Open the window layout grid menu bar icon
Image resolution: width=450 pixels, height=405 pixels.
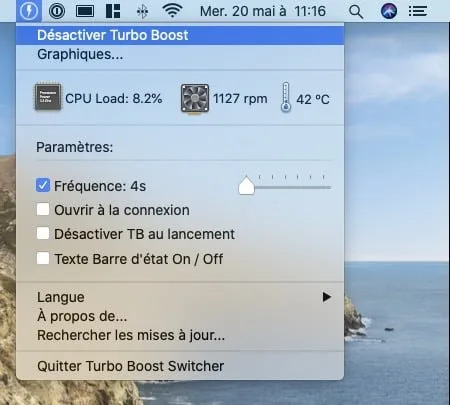(x=113, y=11)
